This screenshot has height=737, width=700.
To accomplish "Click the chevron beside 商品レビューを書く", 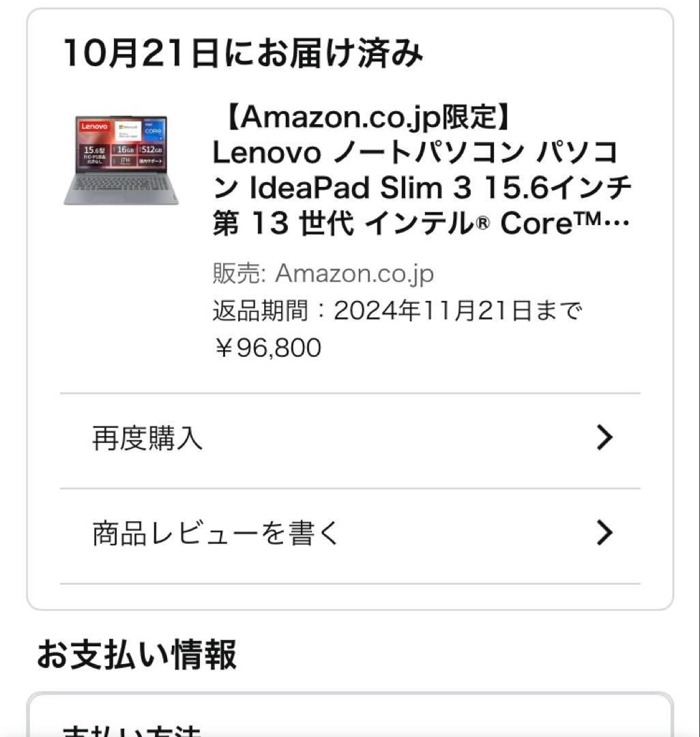I will 603,534.
